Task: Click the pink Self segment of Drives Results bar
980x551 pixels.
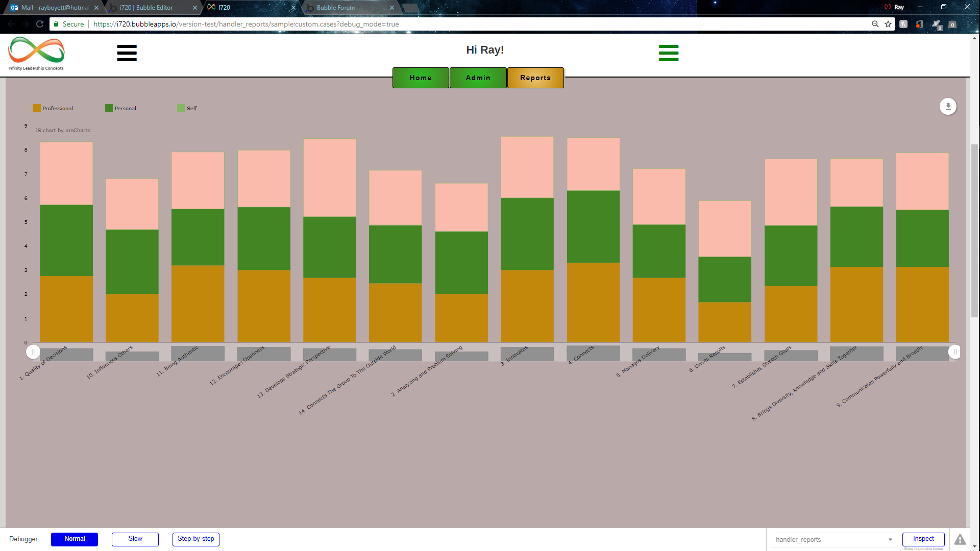Action: (725, 229)
